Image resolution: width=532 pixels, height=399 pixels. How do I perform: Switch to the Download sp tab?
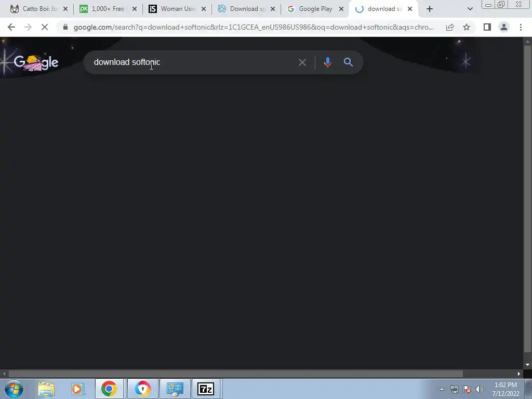247,9
